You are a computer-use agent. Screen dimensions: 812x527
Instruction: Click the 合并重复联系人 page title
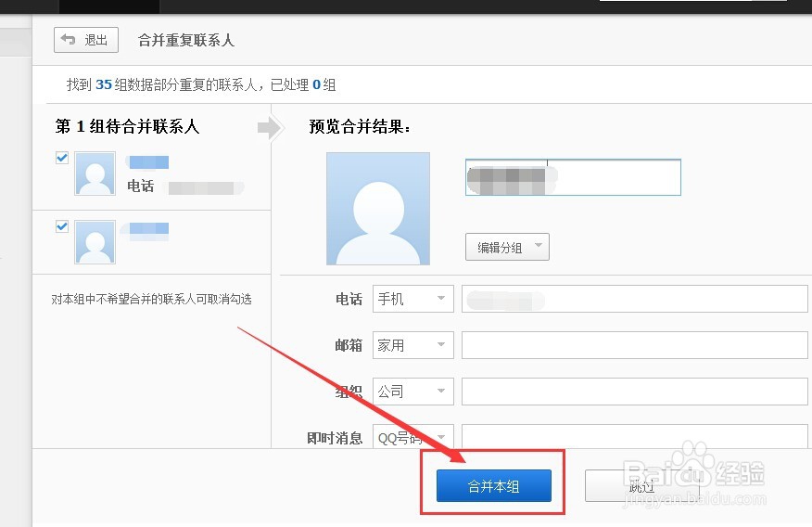tap(186, 40)
